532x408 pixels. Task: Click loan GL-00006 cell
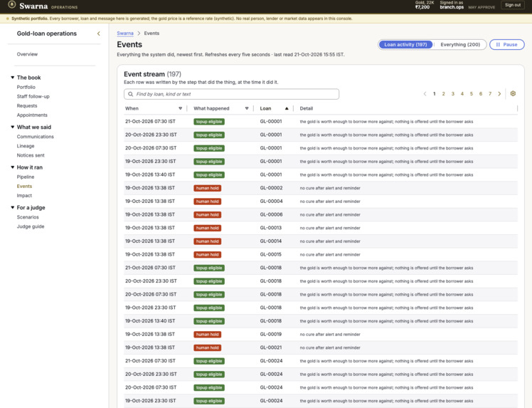(x=271, y=214)
